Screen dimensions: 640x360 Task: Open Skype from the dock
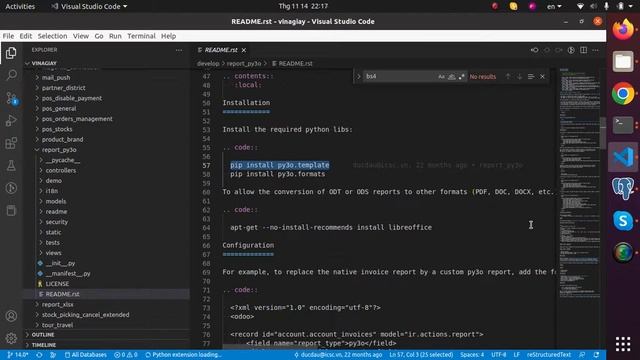(623, 221)
